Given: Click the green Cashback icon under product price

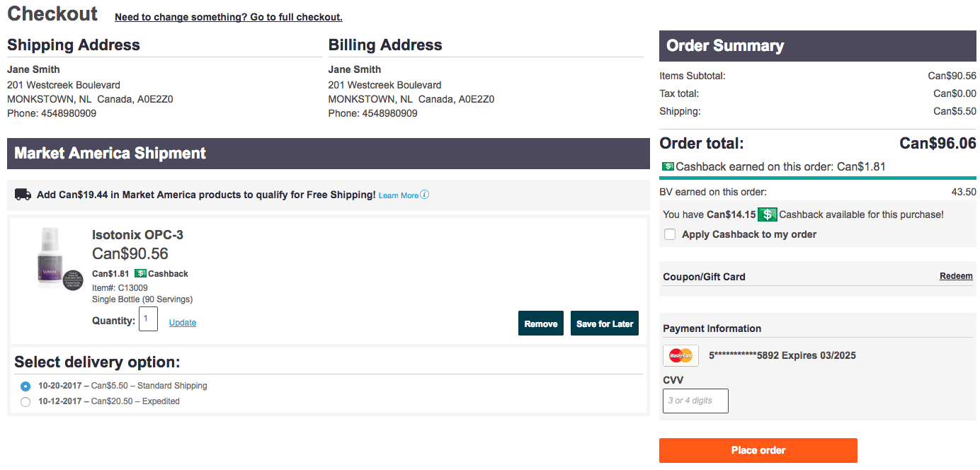Looking at the screenshot, I should (140, 273).
